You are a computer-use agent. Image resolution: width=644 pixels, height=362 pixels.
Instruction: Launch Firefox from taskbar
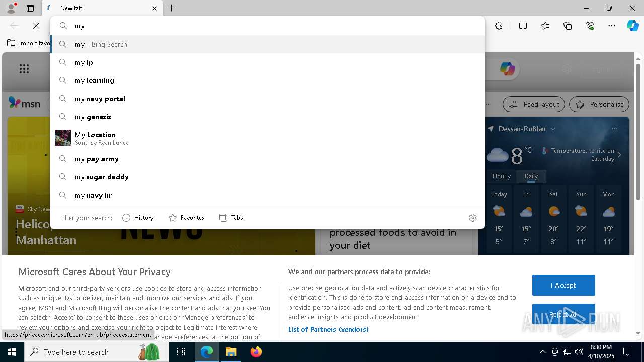256,352
